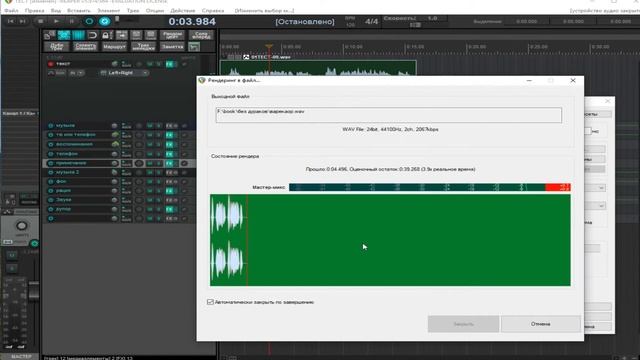
Task: Open the 'Вставить' menu
Action: point(78,10)
